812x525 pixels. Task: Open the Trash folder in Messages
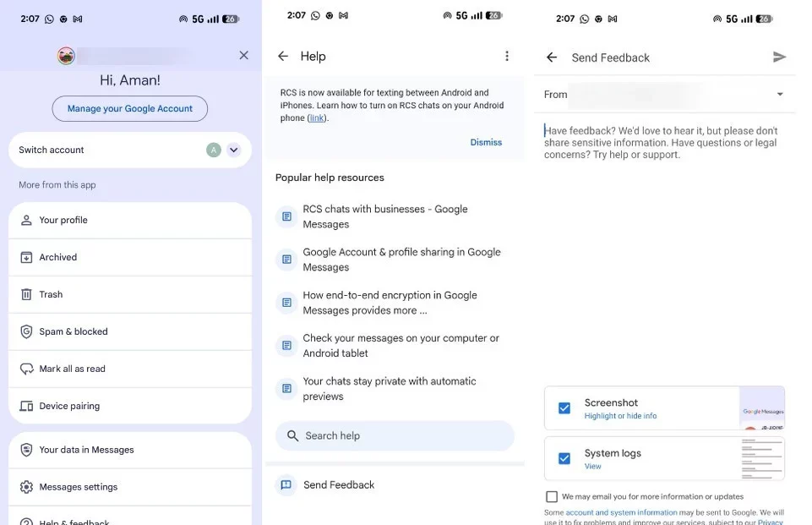coord(51,294)
